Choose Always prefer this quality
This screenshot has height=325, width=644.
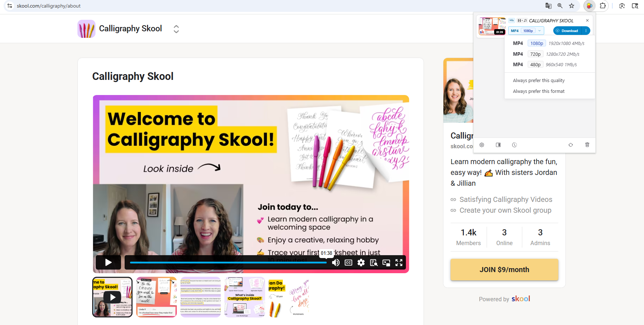click(x=539, y=81)
